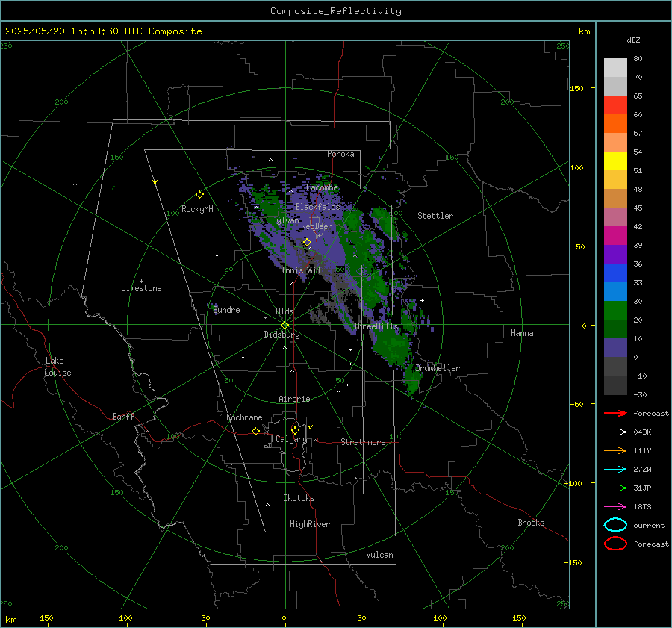Click the yellow V marker northeast of Calgary

pos(311,427)
